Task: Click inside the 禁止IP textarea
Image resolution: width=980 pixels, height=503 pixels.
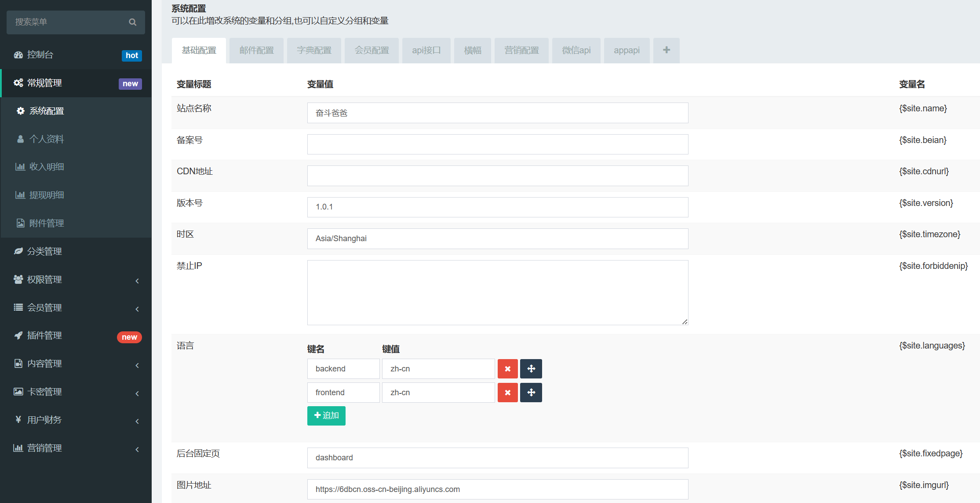Action: 498,293
